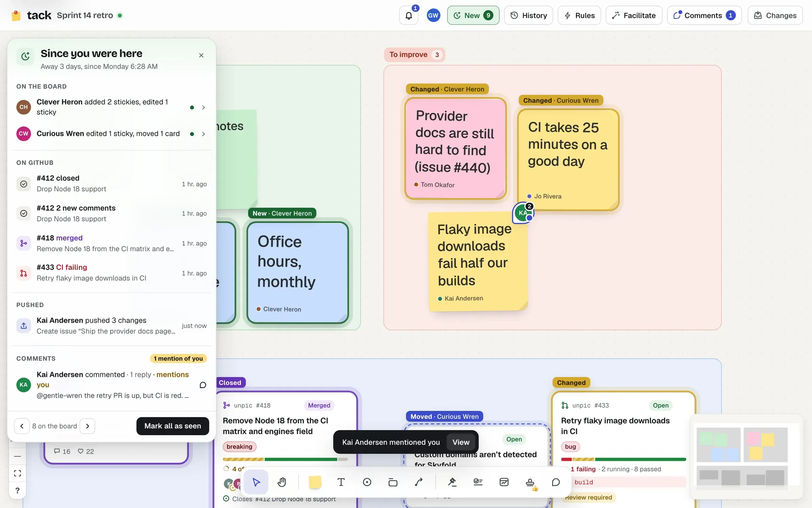Click the gavel tool icon
812x508 pixels.
[x=452, y=482]
